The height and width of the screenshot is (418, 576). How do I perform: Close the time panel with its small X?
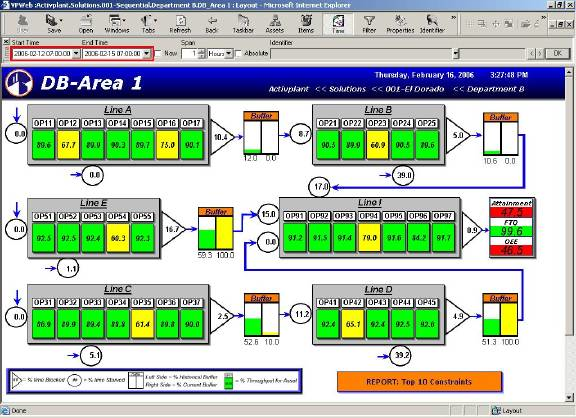pyautogui.click(x=6, y=42)
